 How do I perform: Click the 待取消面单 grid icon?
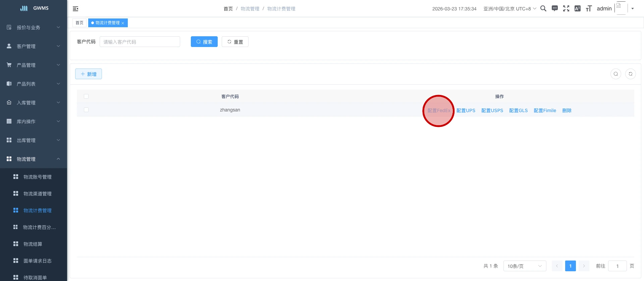tap(16, 277)
